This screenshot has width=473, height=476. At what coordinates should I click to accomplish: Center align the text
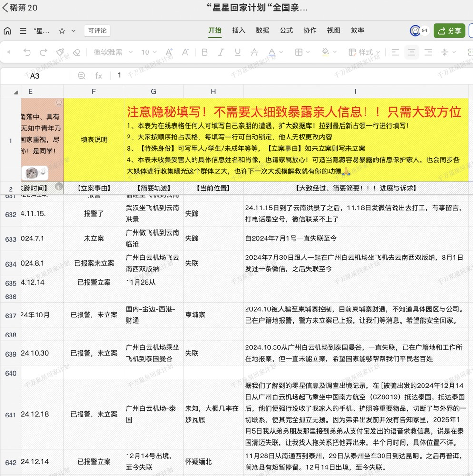(x=412, y=52)
